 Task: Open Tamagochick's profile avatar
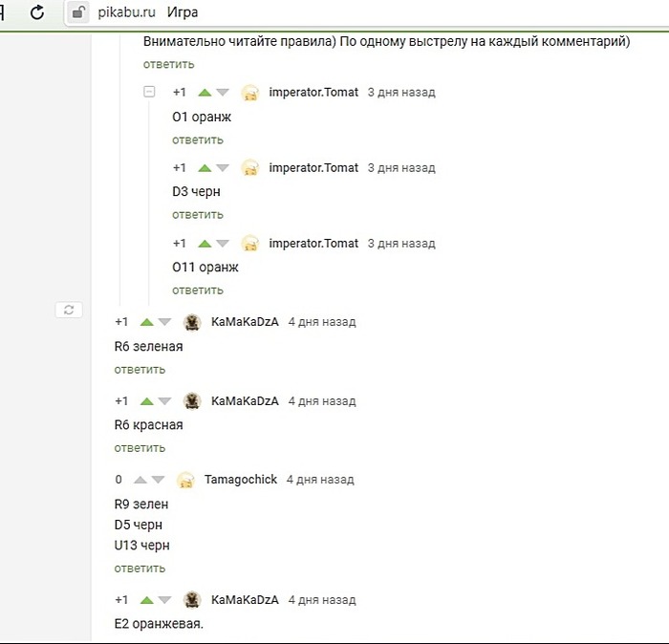(x=186, y=480)
